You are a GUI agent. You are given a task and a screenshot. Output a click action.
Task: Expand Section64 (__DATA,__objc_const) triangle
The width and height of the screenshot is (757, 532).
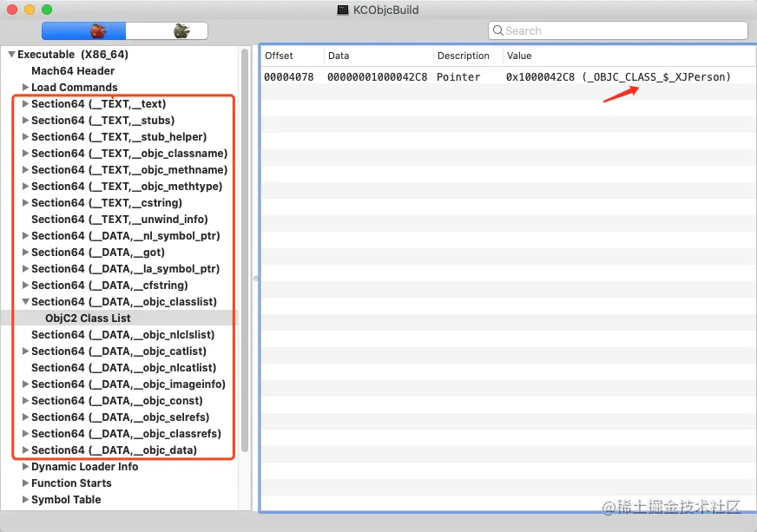click(x=25, y=400)
